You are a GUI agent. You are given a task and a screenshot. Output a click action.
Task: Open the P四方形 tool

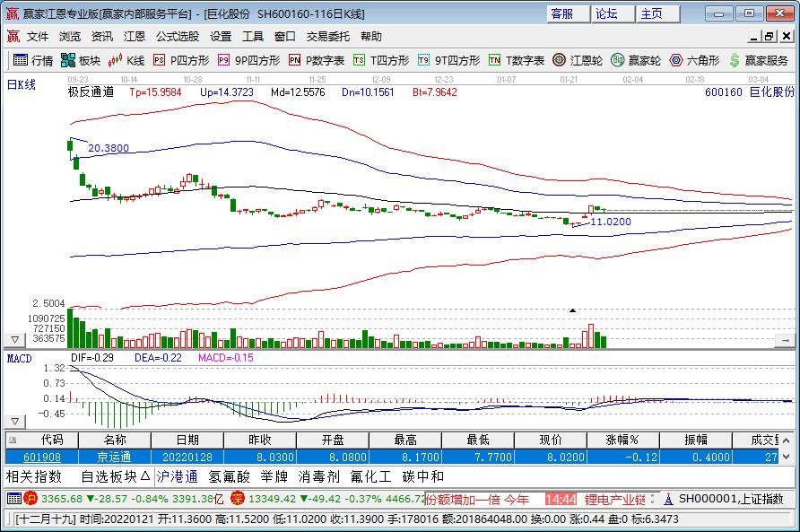coord(181,60)
